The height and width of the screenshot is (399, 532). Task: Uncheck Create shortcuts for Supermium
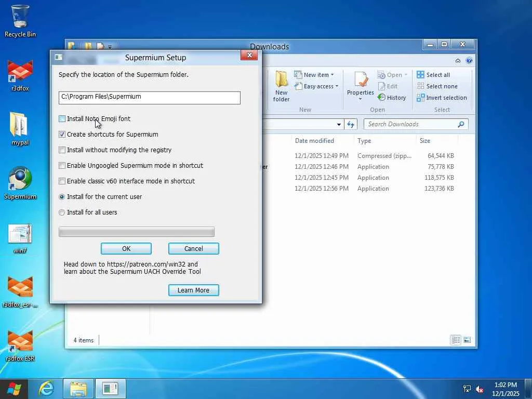pyautogui.click(x=62, y=135)
